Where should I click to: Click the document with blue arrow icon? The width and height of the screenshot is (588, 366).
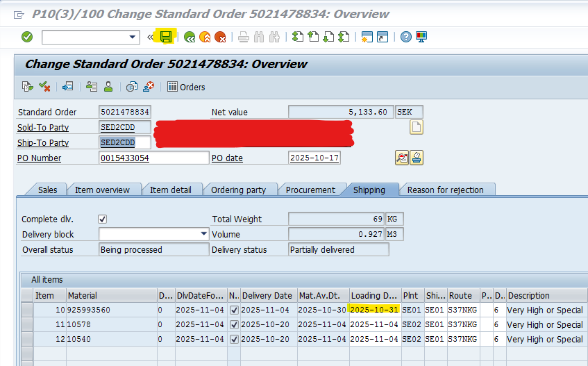tap(68, 87)
